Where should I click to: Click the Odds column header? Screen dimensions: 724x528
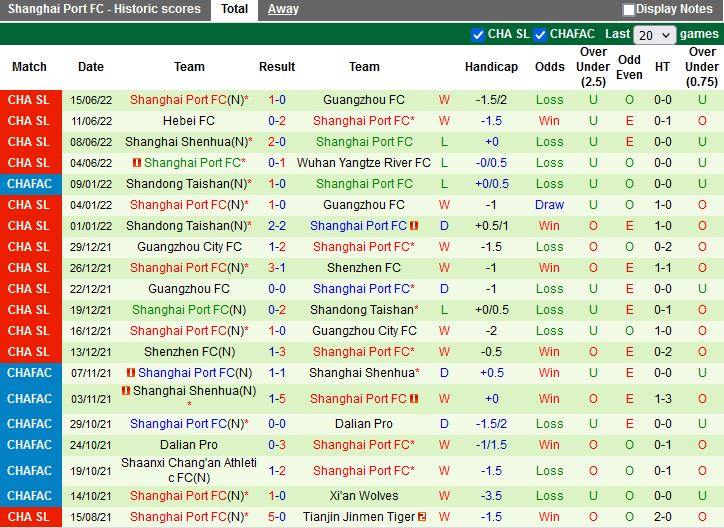tap(549, 67)
